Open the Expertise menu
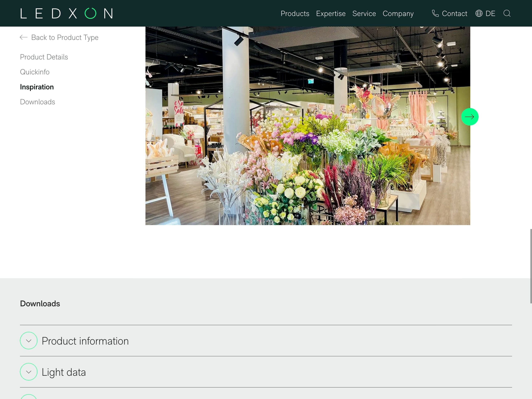The image size is (532, 399). 331,14
